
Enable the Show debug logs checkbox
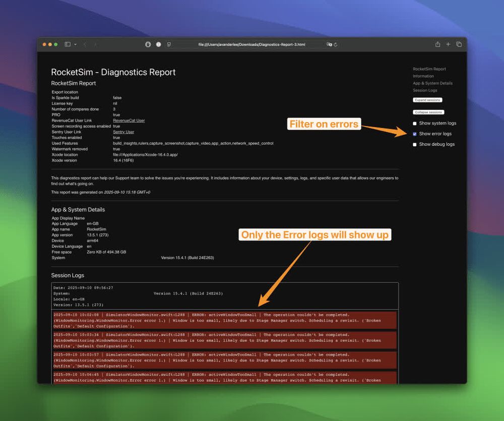(415, 144)
